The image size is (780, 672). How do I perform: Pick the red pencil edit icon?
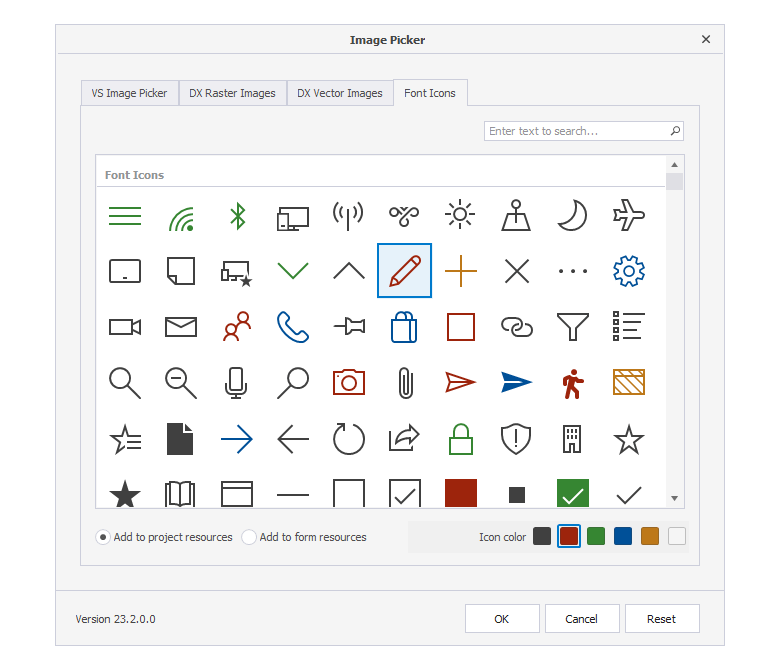[404, 271]
